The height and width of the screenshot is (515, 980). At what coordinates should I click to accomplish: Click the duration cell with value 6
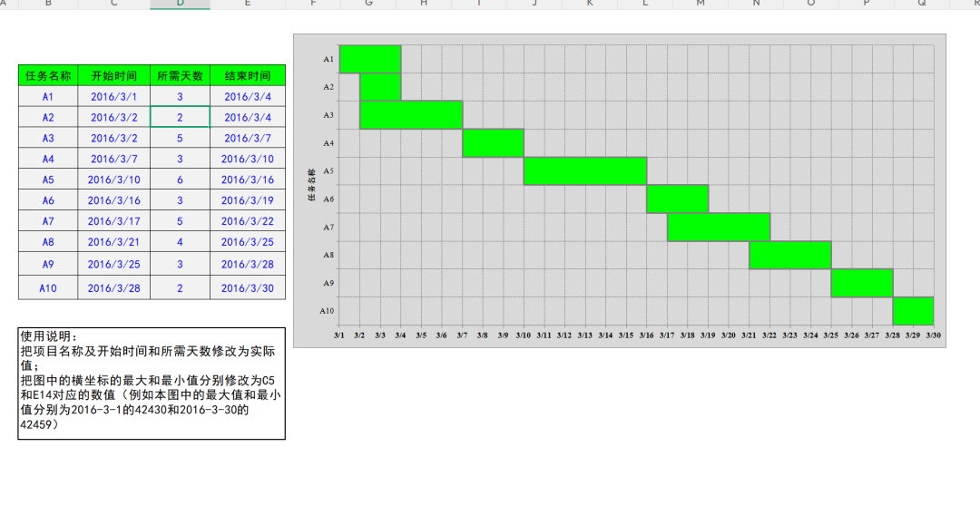pyautogui.click(x=180, y=180)
